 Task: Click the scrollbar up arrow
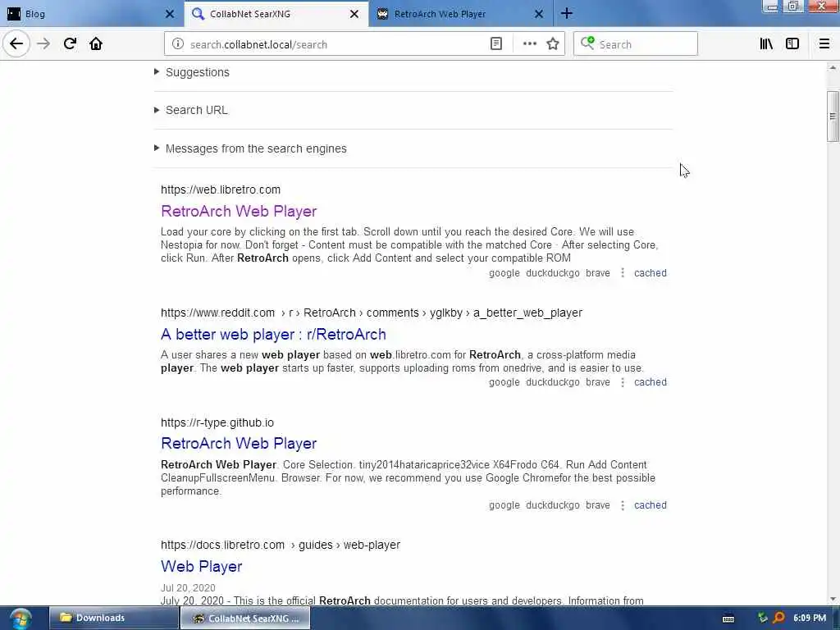point(833,68)
